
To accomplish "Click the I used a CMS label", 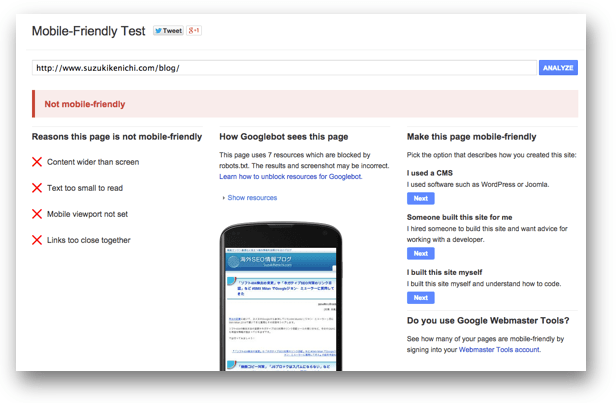I will [x=430, y=173].
